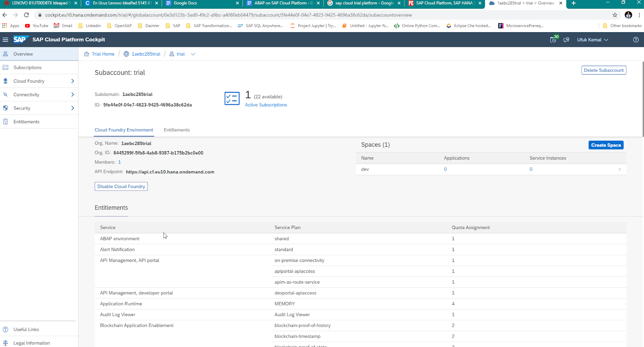Expand the Connectivity sidebar section
644x347 pixels.
pos(73,95)
